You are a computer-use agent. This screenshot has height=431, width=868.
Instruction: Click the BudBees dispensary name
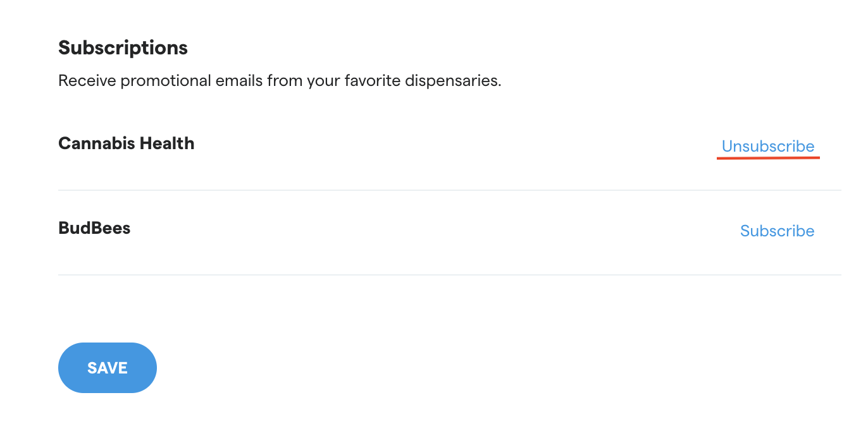point(94,228)
